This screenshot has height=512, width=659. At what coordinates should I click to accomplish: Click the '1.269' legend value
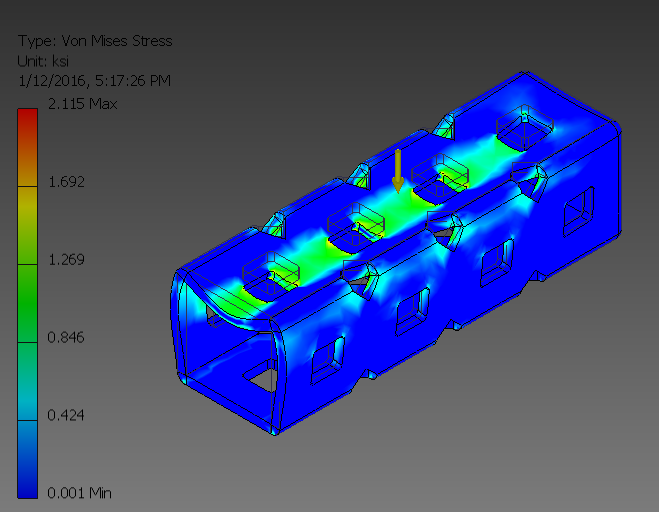[x=66, y=260]
